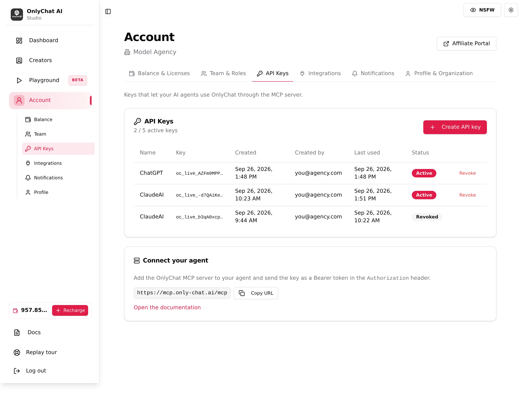Log out of the account
The width and height of the screenshot is (521, 420).
(x=50, y=371)
